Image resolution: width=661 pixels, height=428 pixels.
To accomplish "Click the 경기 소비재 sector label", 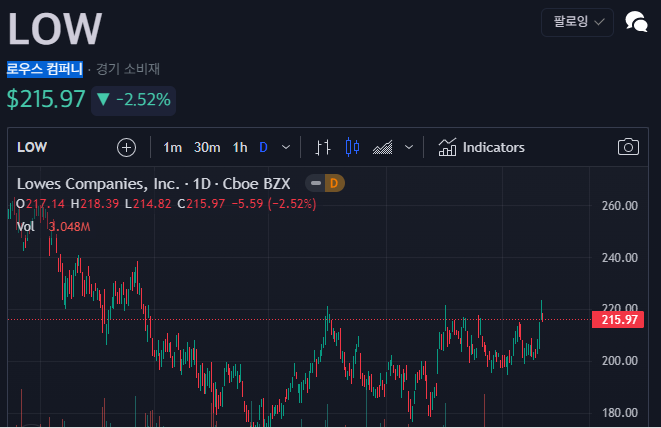I will (128, 69).
